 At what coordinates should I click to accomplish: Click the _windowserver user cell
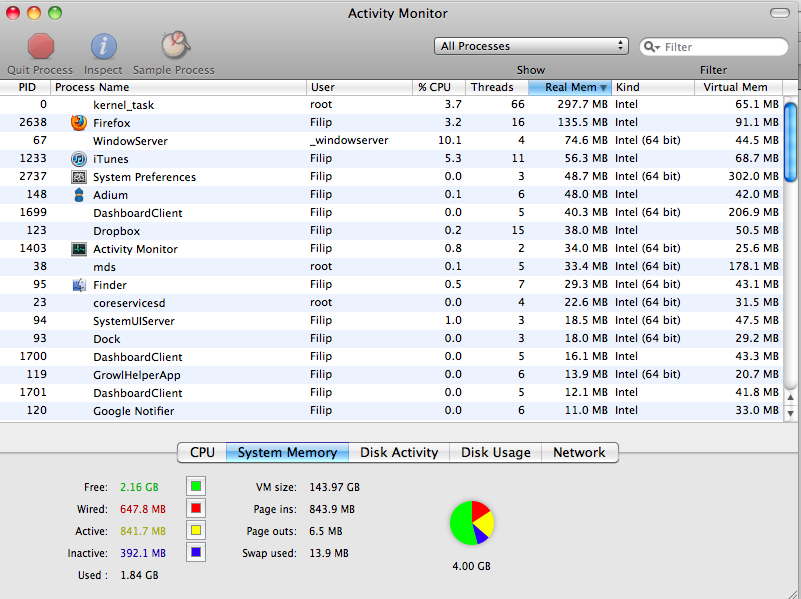pos(349,140)
